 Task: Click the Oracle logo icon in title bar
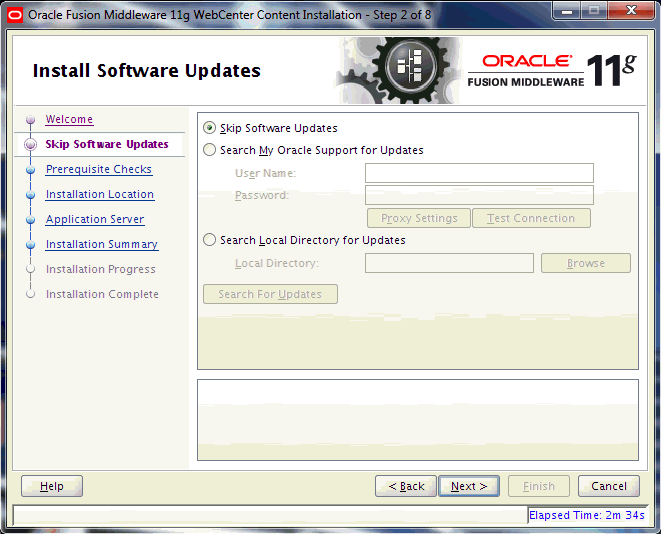pos(15,16)
